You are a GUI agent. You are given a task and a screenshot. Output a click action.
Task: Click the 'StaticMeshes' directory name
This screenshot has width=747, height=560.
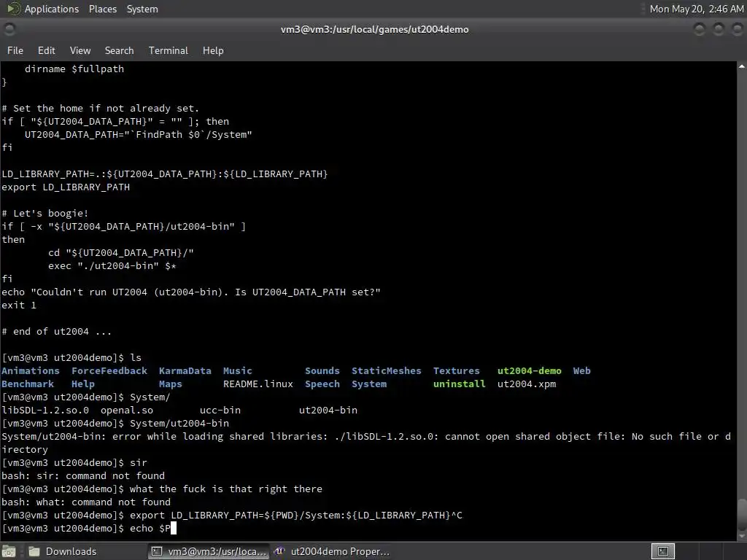(x=387, y=371)
